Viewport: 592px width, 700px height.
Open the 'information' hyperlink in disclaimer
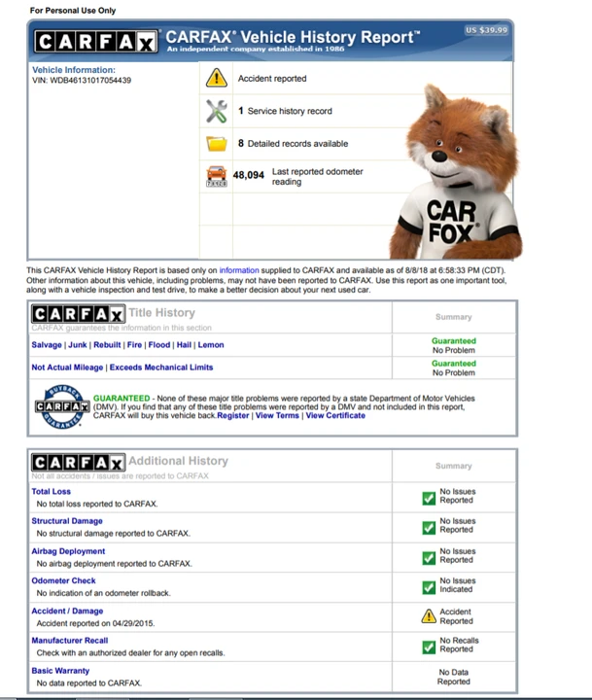pos(239,270)
